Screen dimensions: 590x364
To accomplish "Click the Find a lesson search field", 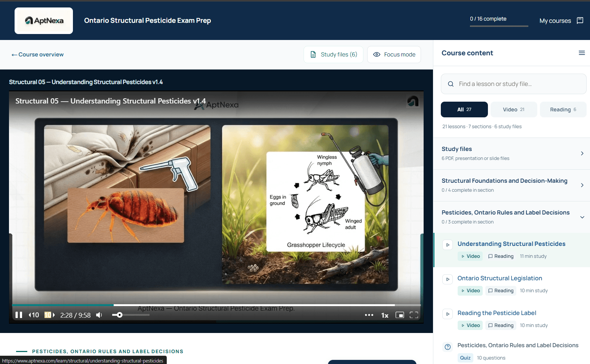I will [x=514, y=84].
